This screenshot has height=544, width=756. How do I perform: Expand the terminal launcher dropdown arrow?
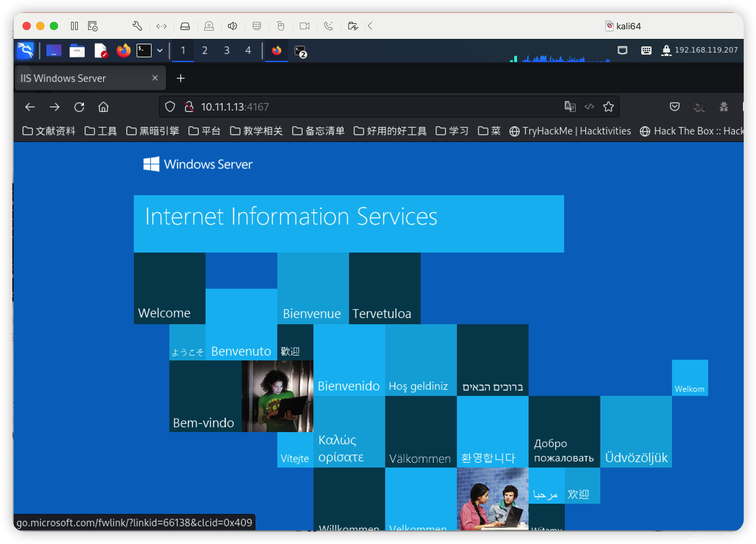(159, 51)
